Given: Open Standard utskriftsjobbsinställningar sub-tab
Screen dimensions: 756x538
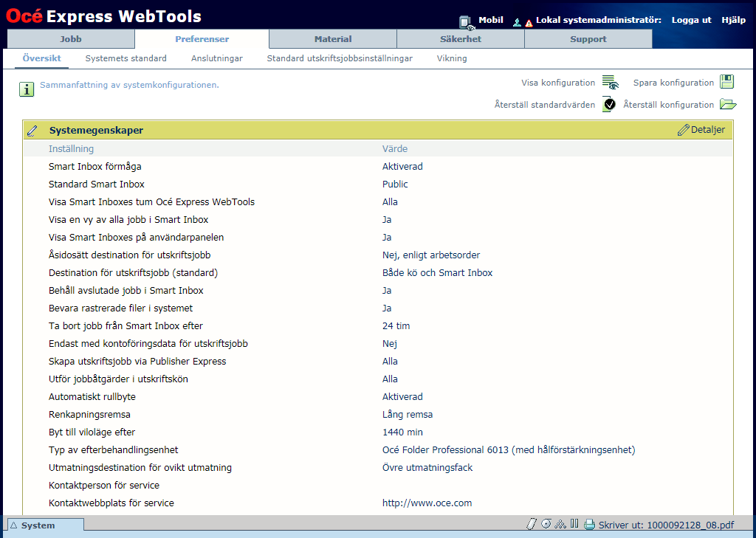Looking at the screenshot, I should [x=340, y=58].
